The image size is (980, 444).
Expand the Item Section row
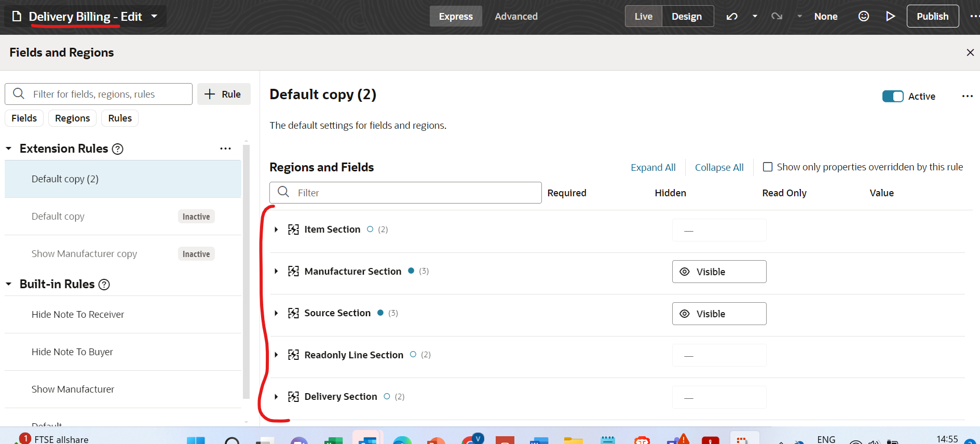(276, 230)
